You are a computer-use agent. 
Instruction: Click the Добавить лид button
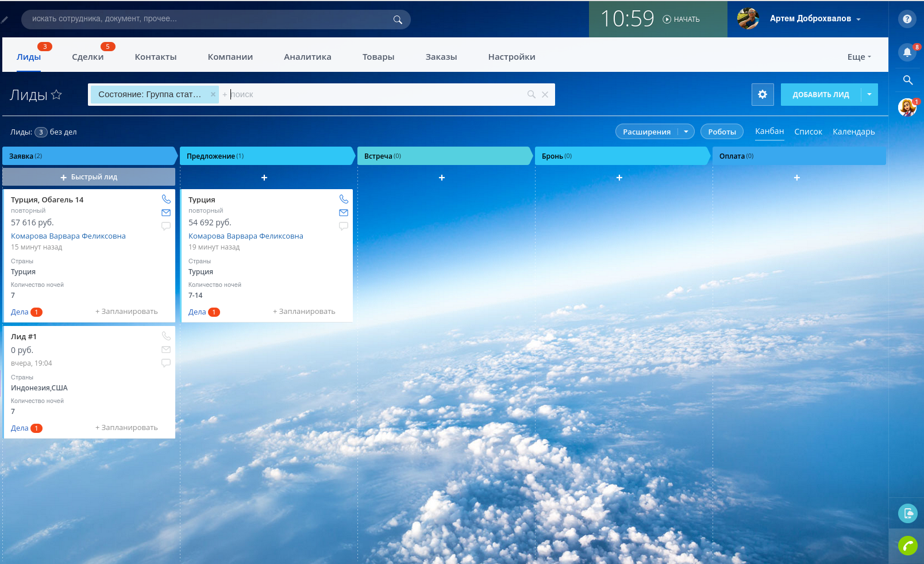[821, 94]
